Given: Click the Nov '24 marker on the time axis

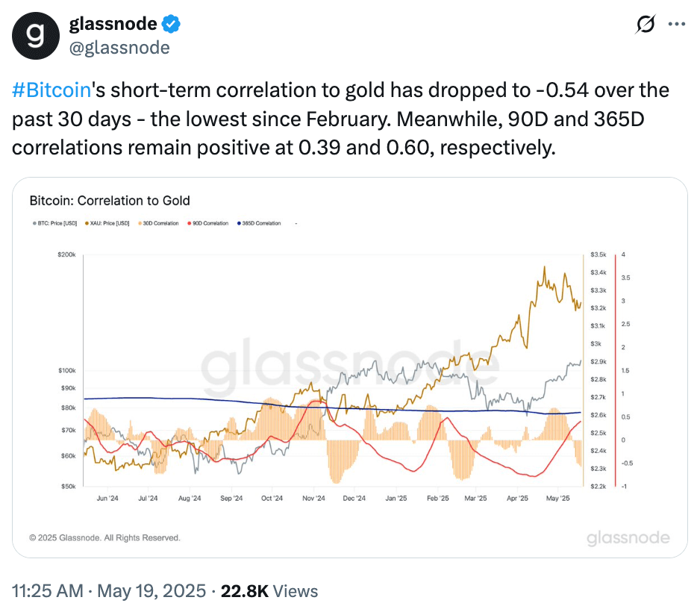Looking at the screenshot, I should pyautogui.click(x=314, y=498).
